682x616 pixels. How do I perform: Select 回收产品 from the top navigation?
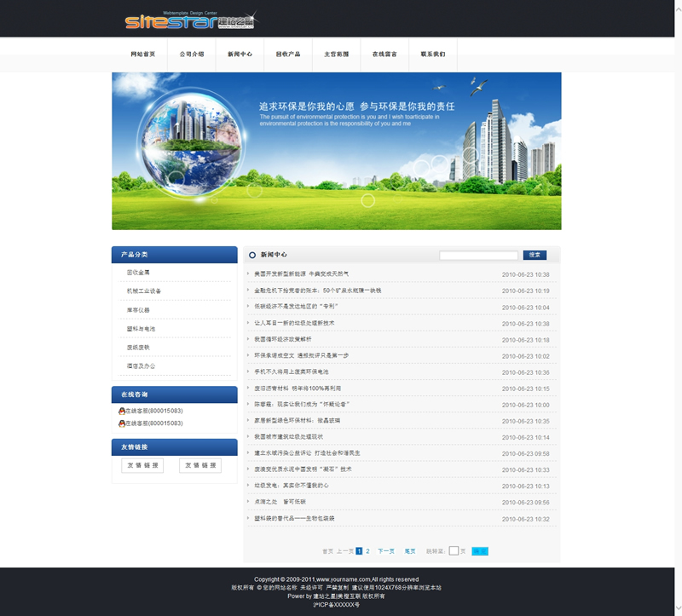288,54
